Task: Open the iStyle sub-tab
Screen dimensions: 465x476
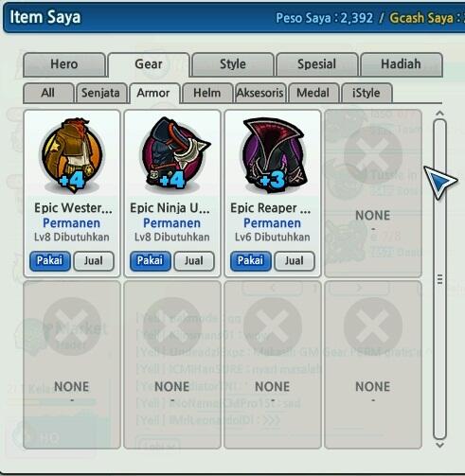Action: (x=367, y=93)
